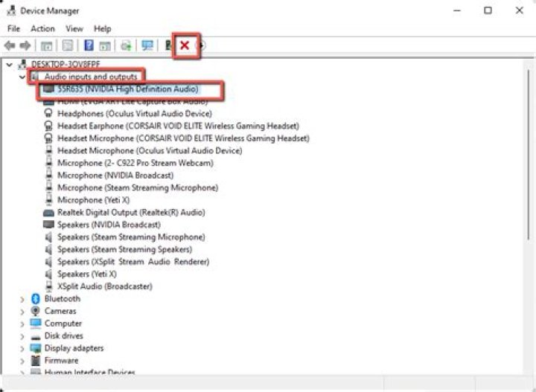Click the Forward arrow in the toolbar

25,45
